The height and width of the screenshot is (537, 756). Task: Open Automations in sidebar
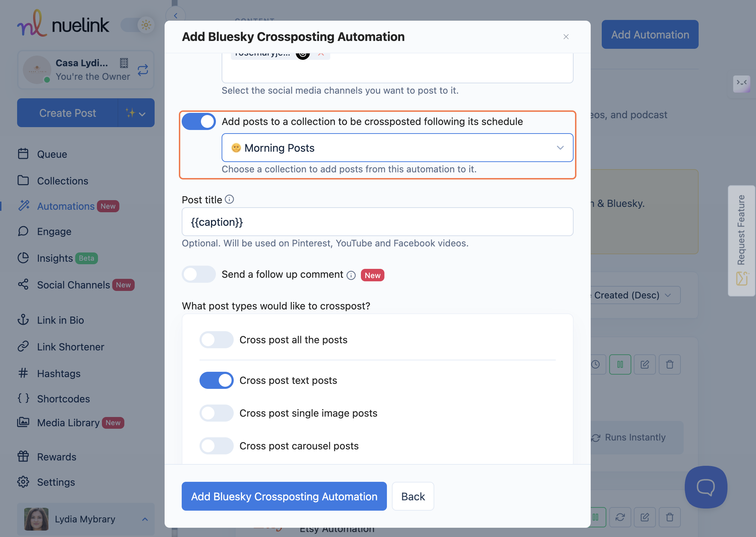tap(66, 206)
